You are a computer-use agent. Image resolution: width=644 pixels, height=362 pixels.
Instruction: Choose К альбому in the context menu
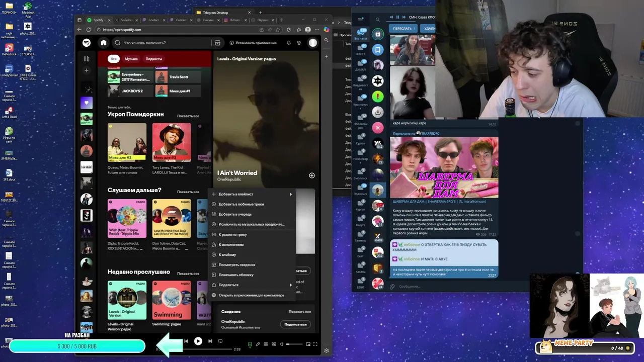point(252,254)
